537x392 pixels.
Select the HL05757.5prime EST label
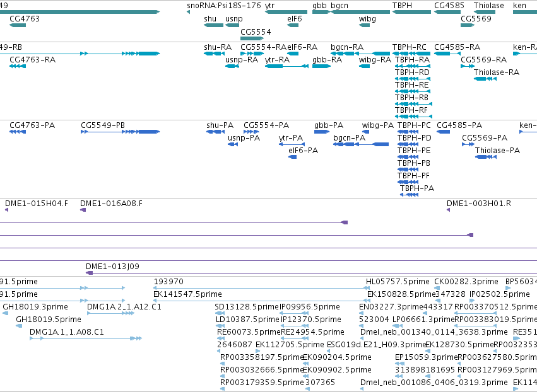[398, 282]
